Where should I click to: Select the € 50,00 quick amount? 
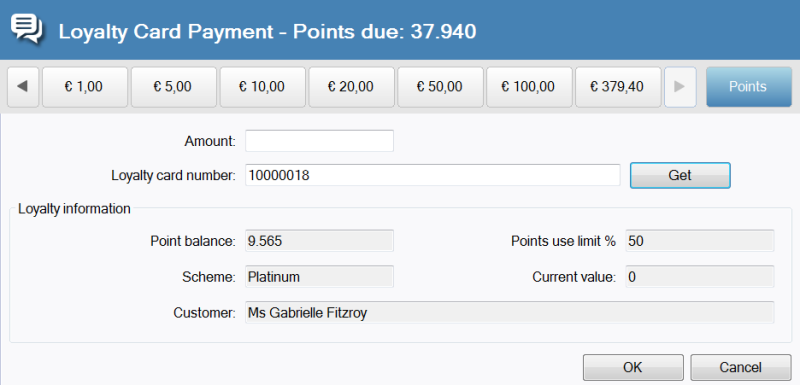click(x=440, y=87)
